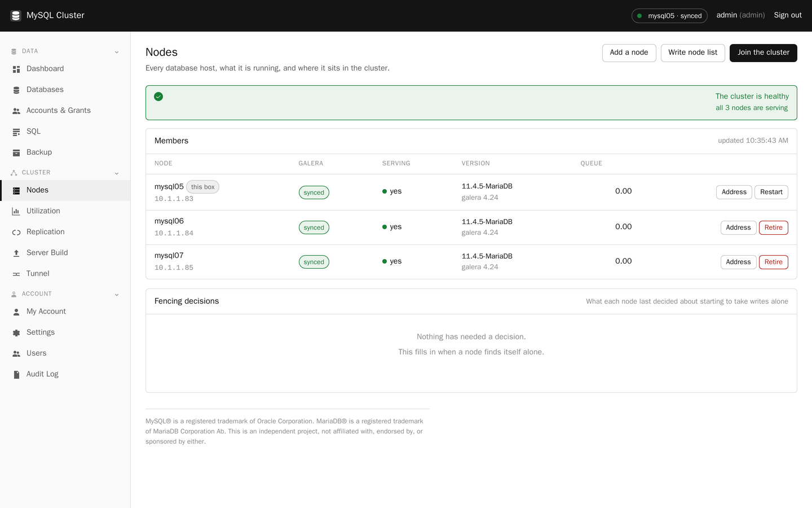The width and height of the screenshot is (812, 508).
Task: Click the Replication link icon in sidebar
Action: point(16,232)
